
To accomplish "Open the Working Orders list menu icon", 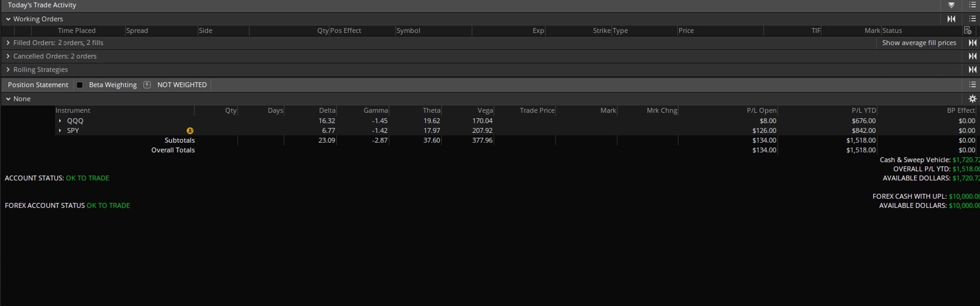I will point(972,19).
